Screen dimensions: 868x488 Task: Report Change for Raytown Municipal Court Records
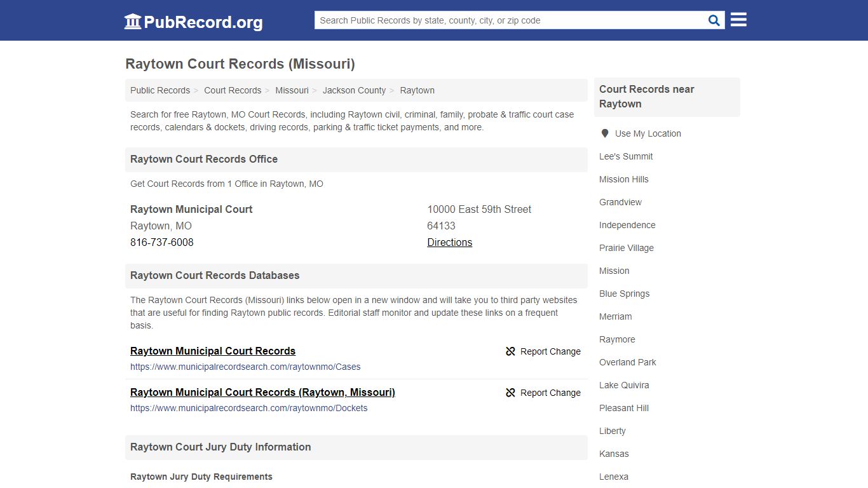(x=550, y=351)
